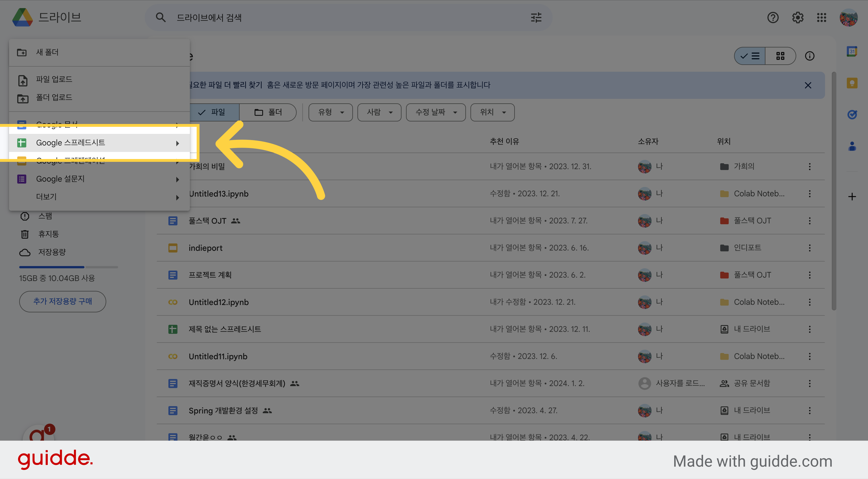Open the account profile avatar

click(849, 18)
